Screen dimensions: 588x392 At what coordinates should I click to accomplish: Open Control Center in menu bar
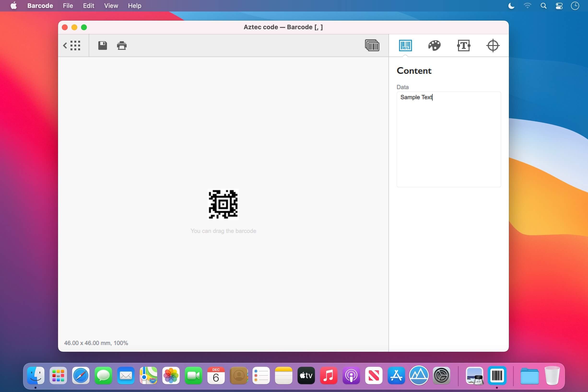coord(559,6)
